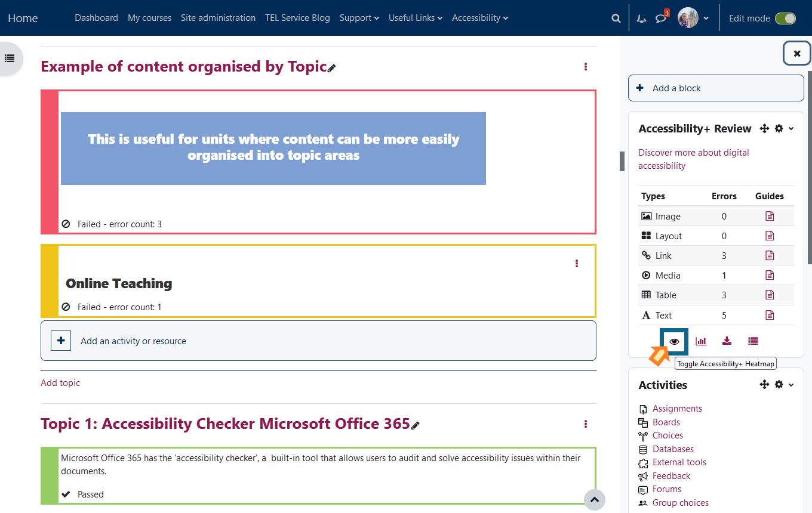
Task: Click the 'Add topic' link
Action: coord(60,383)
